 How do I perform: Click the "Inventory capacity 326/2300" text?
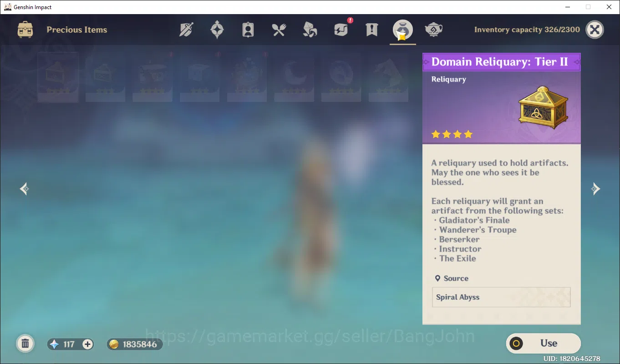(527, 30)
